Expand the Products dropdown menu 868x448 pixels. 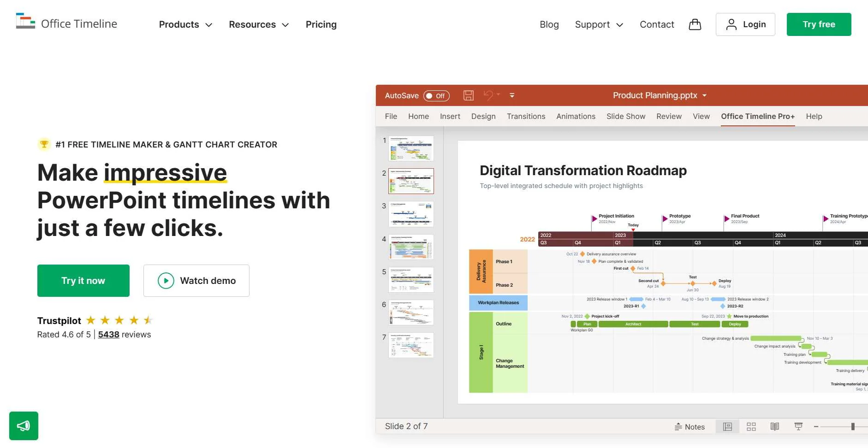[185, 24]
